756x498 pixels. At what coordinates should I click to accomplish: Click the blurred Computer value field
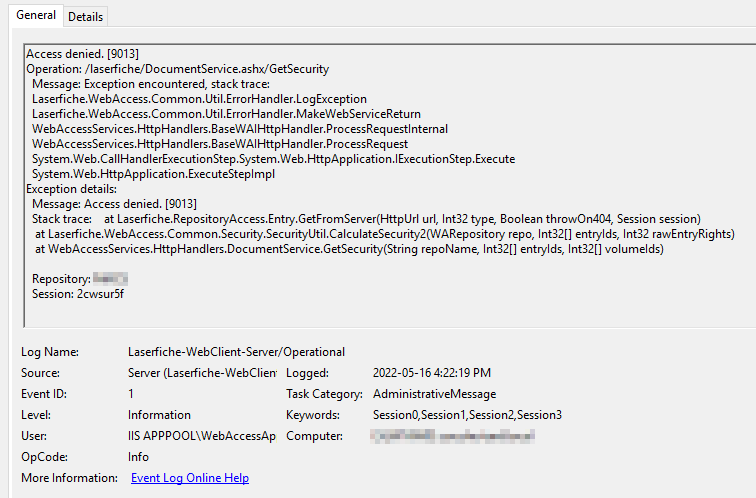452,436
